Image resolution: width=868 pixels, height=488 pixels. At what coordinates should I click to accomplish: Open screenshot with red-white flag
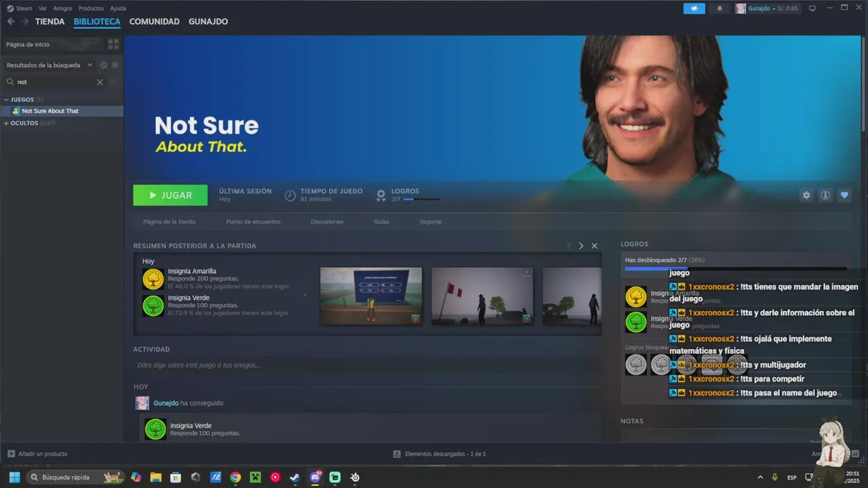tap(482, 296)
